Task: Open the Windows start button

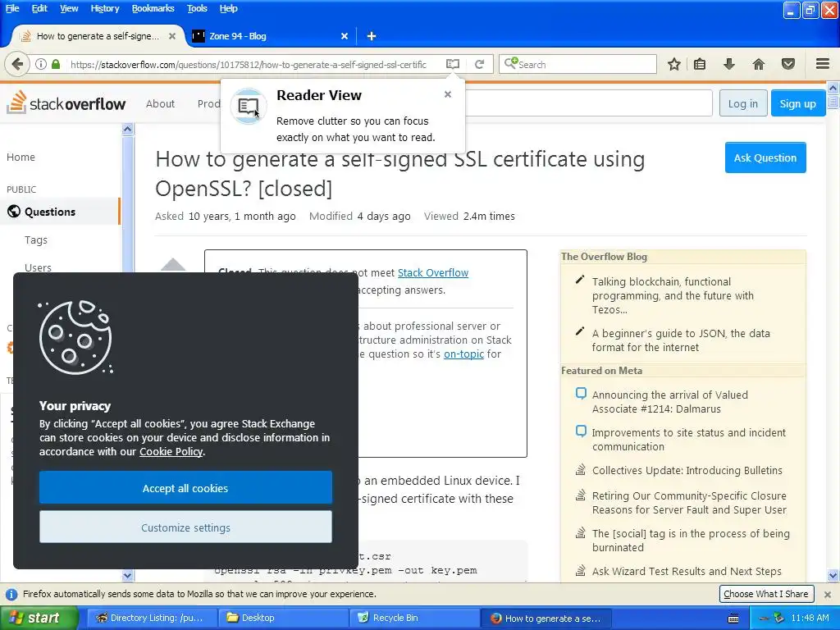Action: (x=39, y=618)
